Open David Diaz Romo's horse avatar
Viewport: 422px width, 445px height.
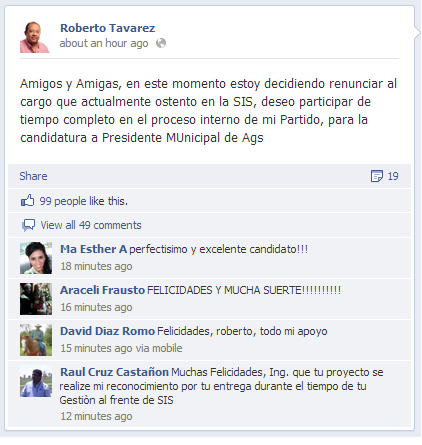tap(36, 340)
